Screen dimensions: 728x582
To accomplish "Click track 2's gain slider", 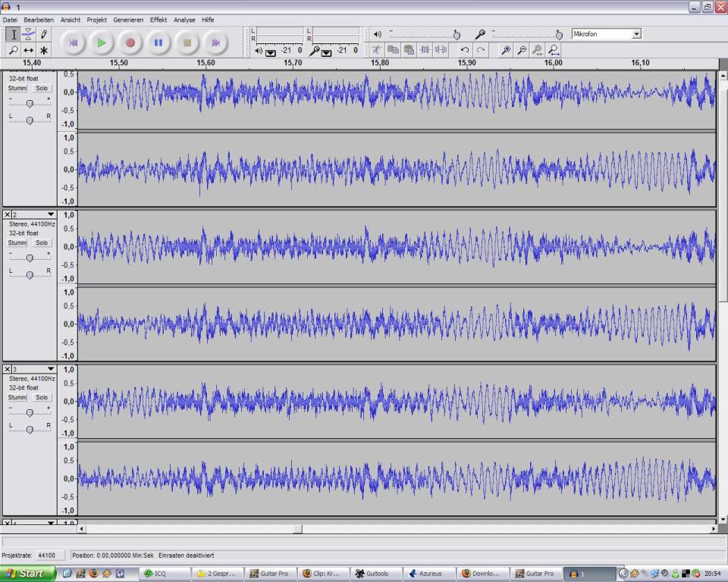I will (x=30, y=258).
